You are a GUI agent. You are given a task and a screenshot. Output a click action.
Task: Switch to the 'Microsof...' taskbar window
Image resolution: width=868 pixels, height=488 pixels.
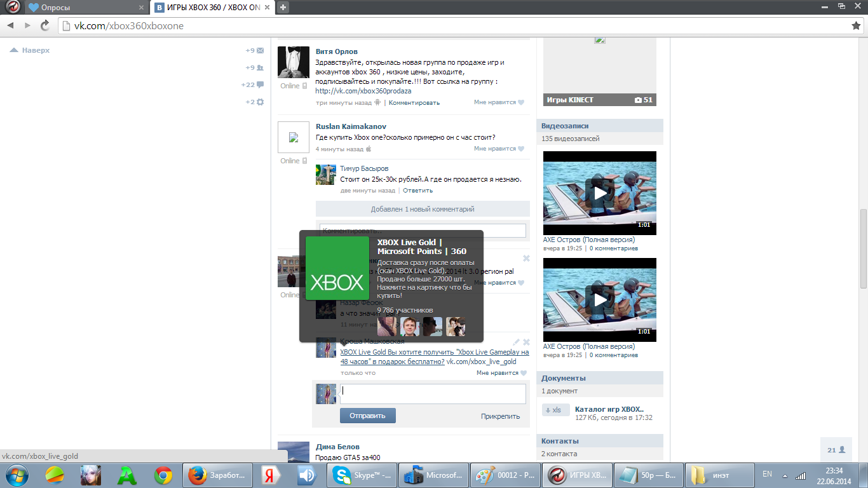[x=435, y=475]
